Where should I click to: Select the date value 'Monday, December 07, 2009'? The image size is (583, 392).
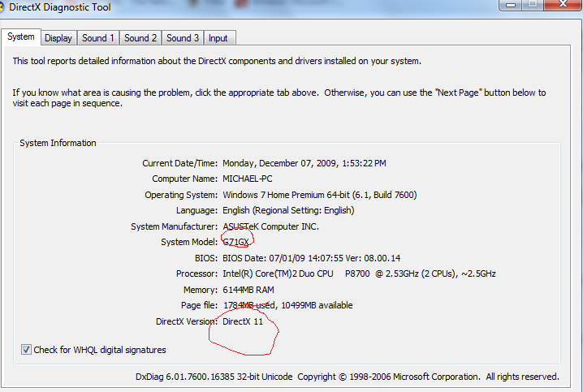click(279, 163)
